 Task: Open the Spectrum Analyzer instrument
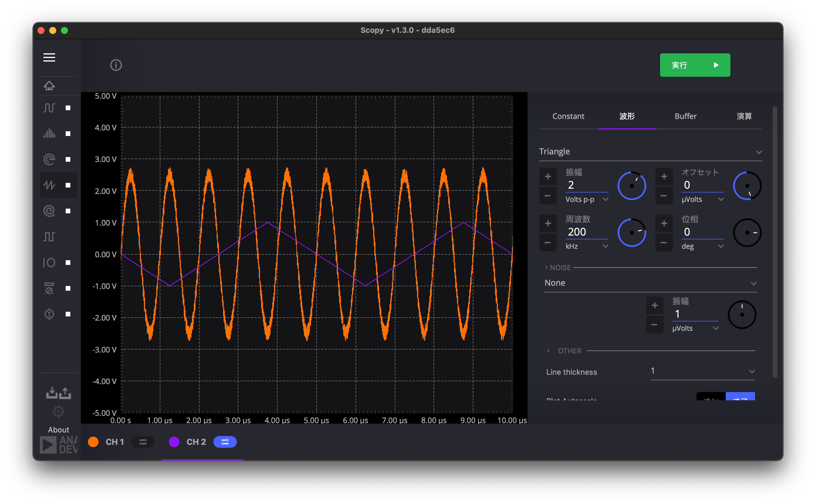tap(49, 133)
